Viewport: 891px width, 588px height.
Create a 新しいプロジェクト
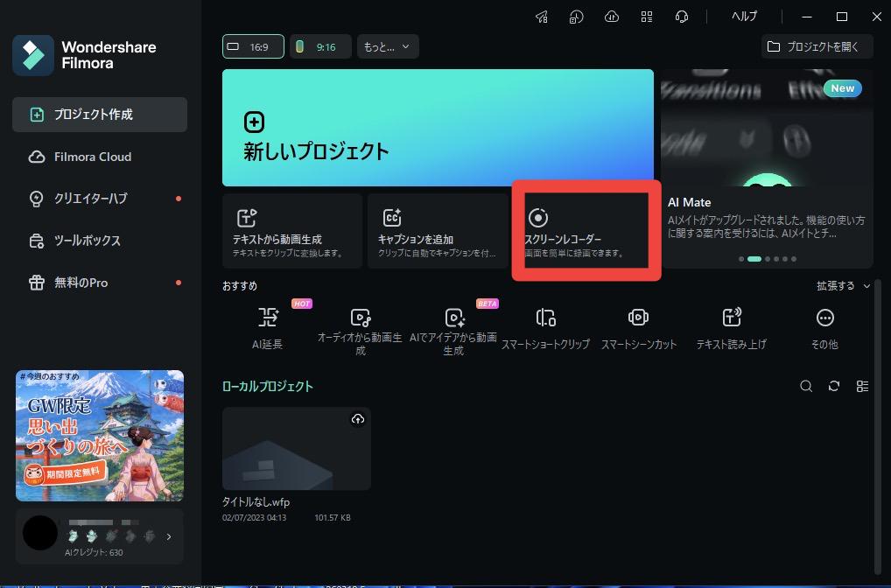(x=438, y=128)
